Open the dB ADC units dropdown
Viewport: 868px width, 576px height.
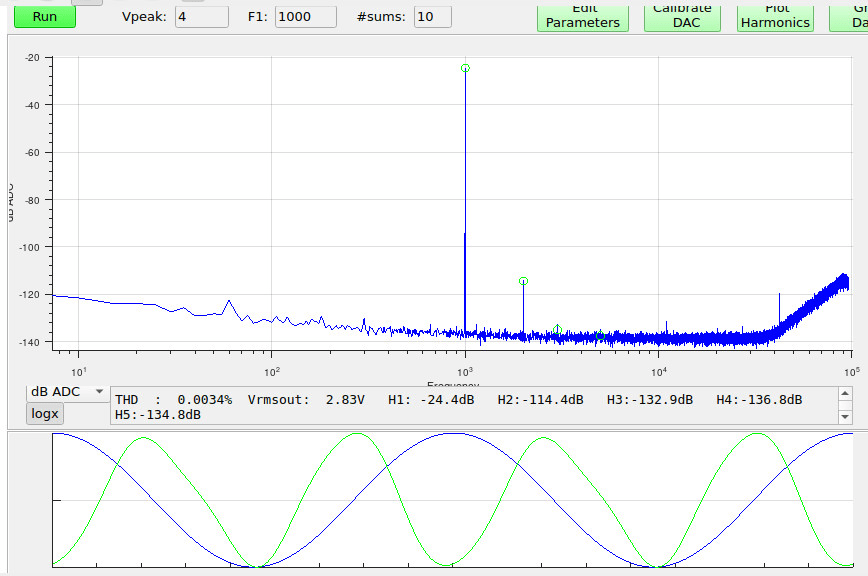[67, 392]
